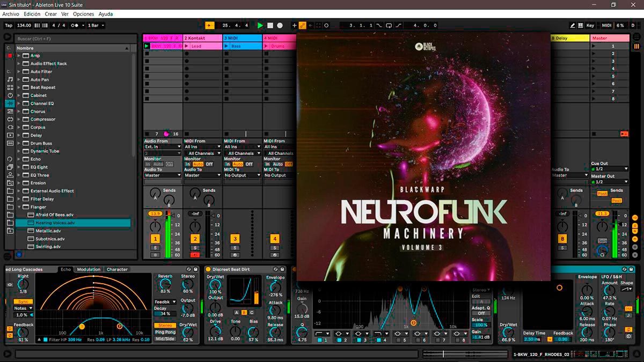This screenshot has width=644, height=362.
Task: Arm the Arrangement Record button
Action: click(280, 25)
